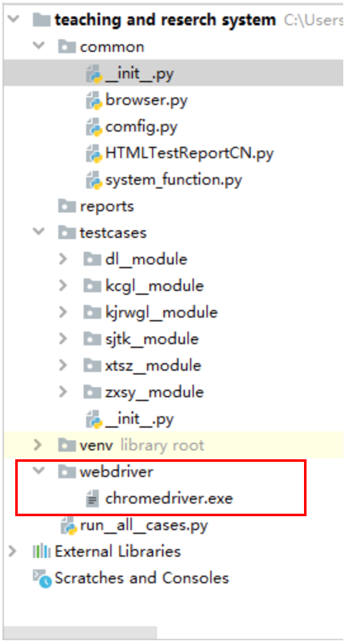
Task: Select the kjrwgl_module folder name
Action: click(x=161, y=313)
